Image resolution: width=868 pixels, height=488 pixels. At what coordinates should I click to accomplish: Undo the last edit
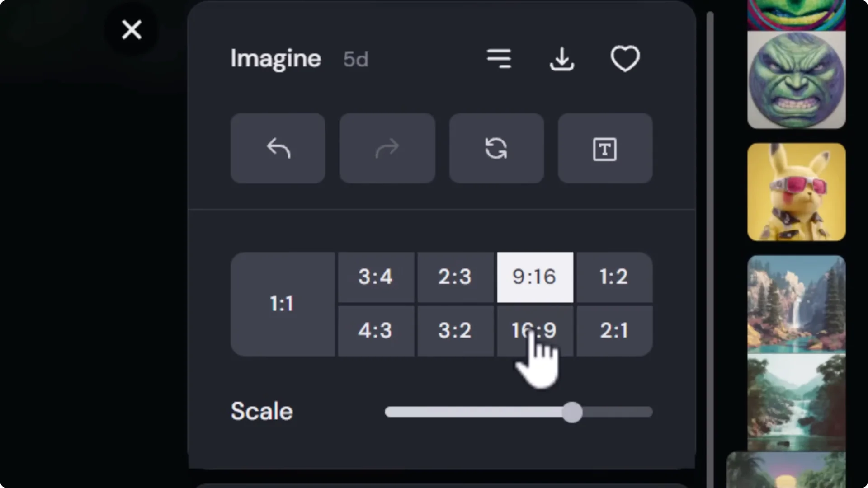pyautogui.click(x=278, y=148)
